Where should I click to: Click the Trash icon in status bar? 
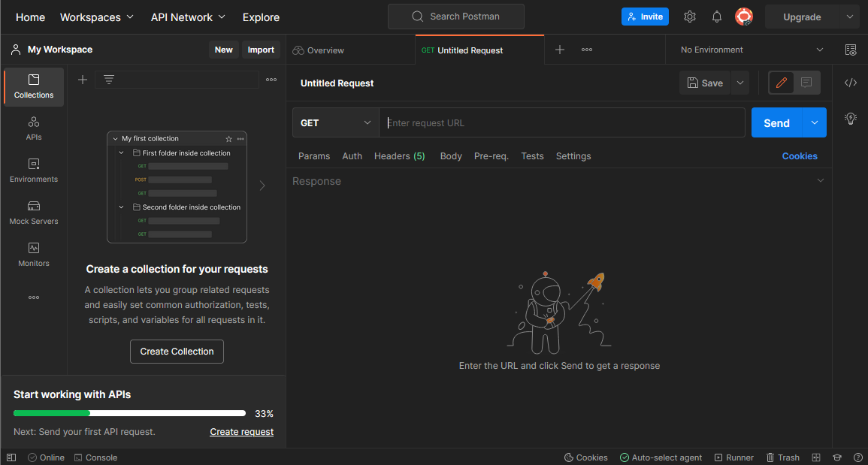pos(782,457)
